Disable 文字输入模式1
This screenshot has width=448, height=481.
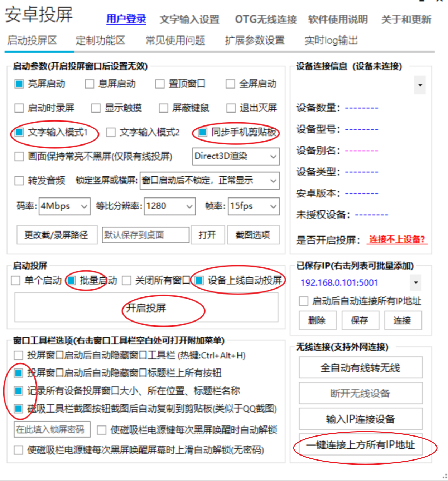(19, 133)
